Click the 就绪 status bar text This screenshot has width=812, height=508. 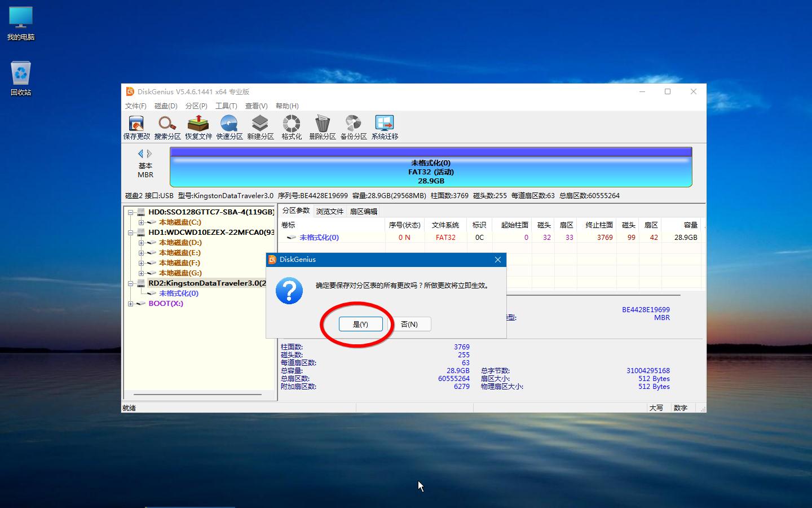129,408
